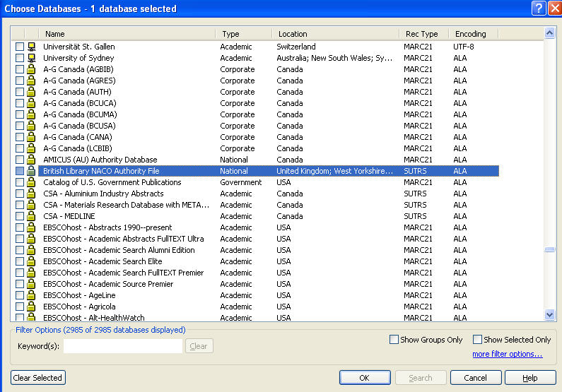The image size is (562, 392).
Task: Click the lock icon for EBSCOhost - Abstracts 1990--present
Action: tap(32, 227)
